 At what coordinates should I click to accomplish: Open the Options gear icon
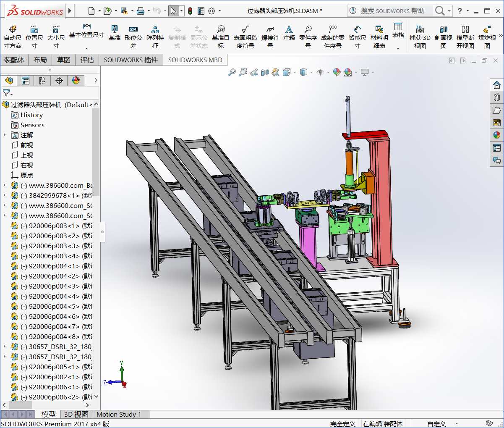point(212,11)
